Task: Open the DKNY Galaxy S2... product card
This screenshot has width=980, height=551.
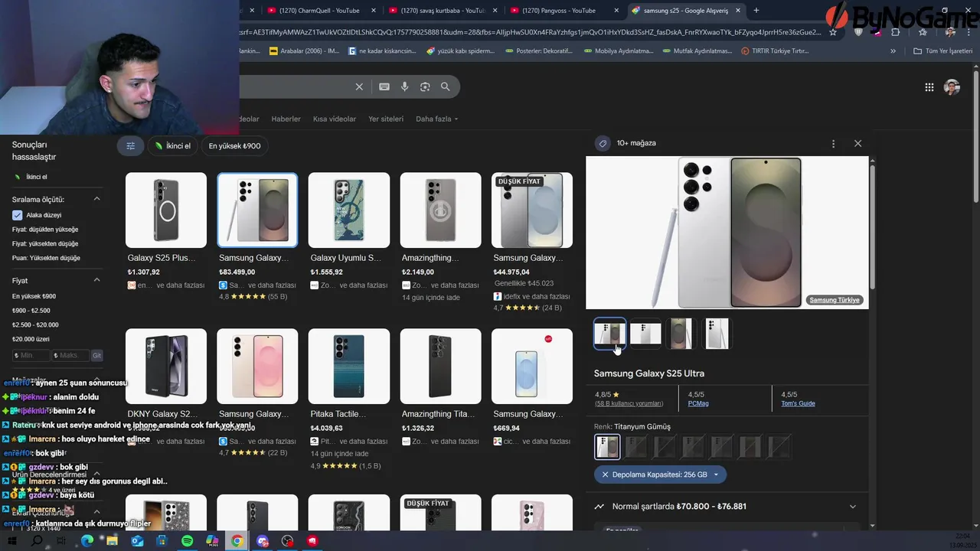Action: click(x=166, y=388)
